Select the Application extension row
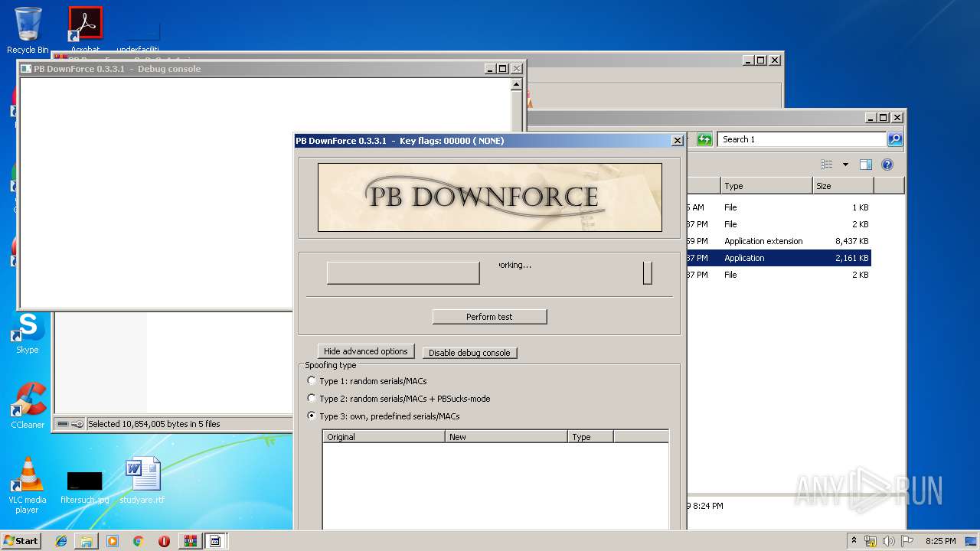 779,241
